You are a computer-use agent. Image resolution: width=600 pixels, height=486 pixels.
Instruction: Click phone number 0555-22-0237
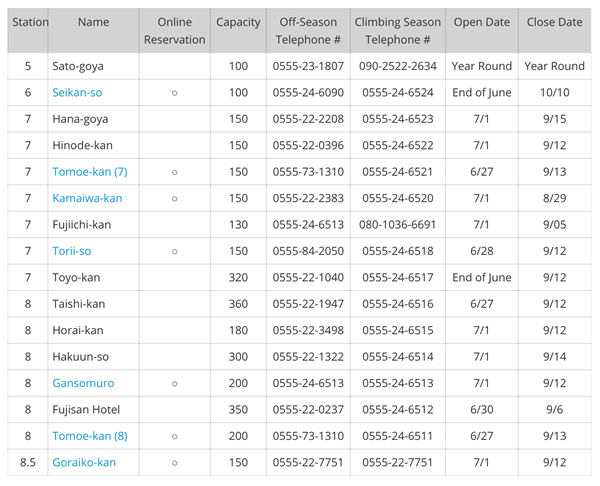coord(308,409)
